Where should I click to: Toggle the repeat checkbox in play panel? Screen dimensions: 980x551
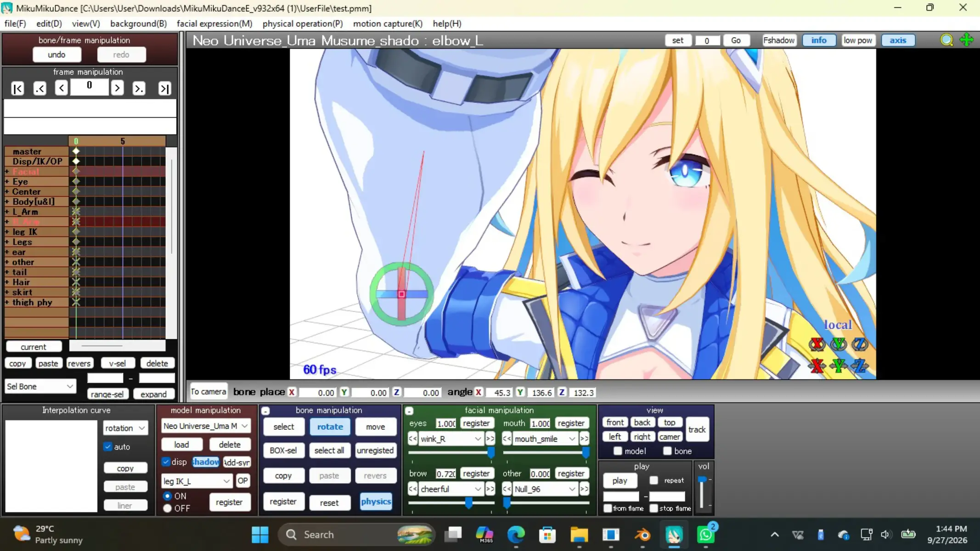point(653,480)
